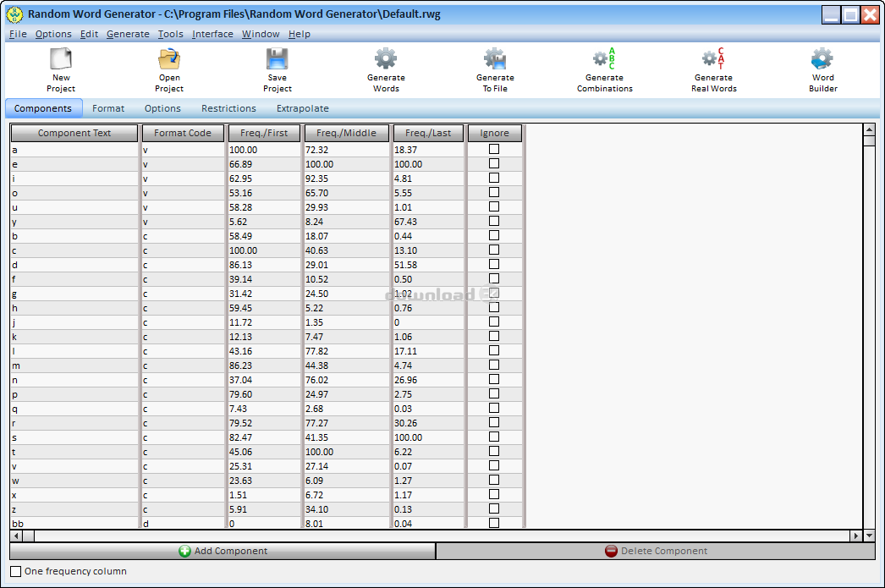Click the Freq./First value 59.45 for h
Image resolution: width=885 pixels, height=588 pixels.
click(x=264, y=308)
